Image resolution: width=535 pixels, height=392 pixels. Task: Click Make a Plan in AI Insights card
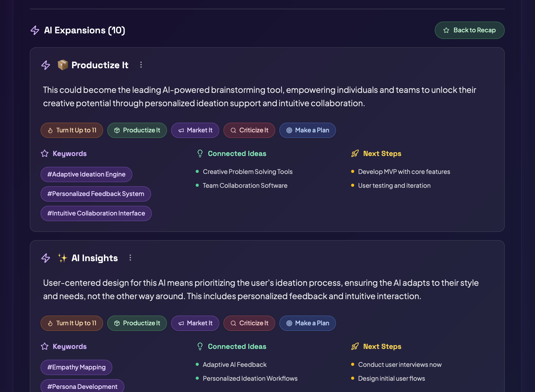(308, 323)
